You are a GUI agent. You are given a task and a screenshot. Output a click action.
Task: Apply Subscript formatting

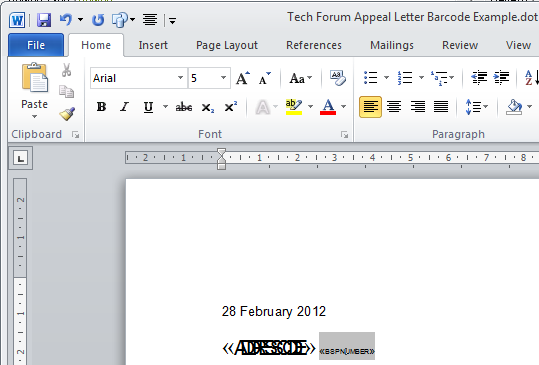[x=208, y=108]
